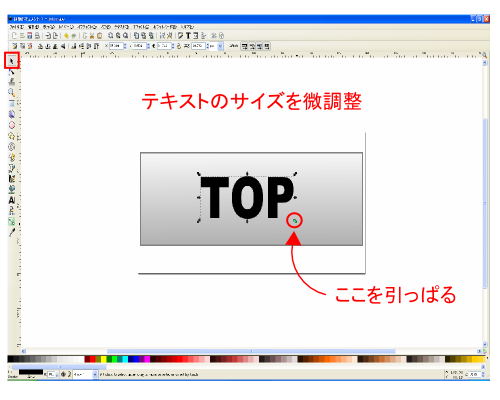Select the Gradient tool
Image resolution: width=500 pixels, height=400 pixels.
(12, 221)
